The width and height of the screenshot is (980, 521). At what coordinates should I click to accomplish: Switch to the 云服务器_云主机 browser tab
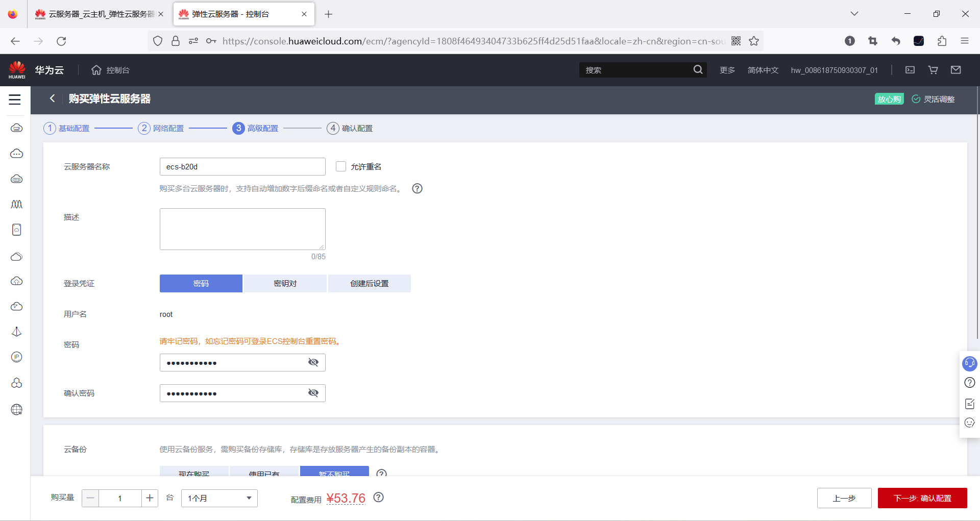(99, 14)
